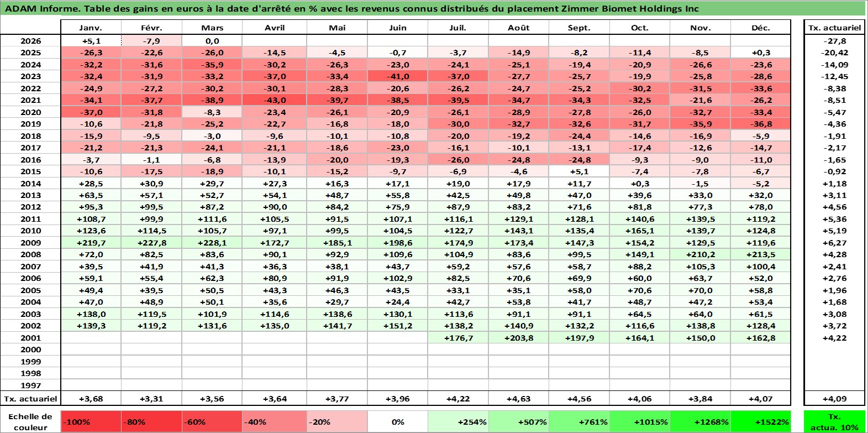The width and height of the screenshot is (868, 433).
Task: Click the -1,1 cell for February 2016
Action: coord(151,160)
